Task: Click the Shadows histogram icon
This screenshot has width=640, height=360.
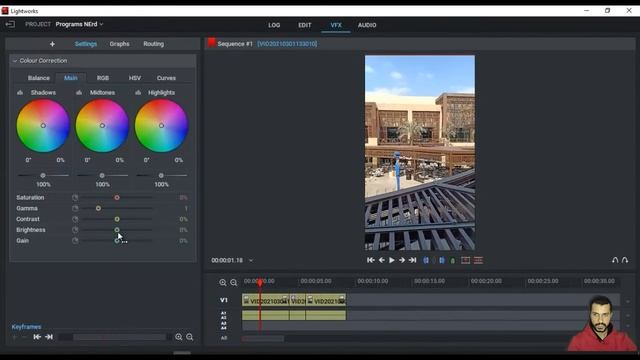Action: (x=20, y=93)
